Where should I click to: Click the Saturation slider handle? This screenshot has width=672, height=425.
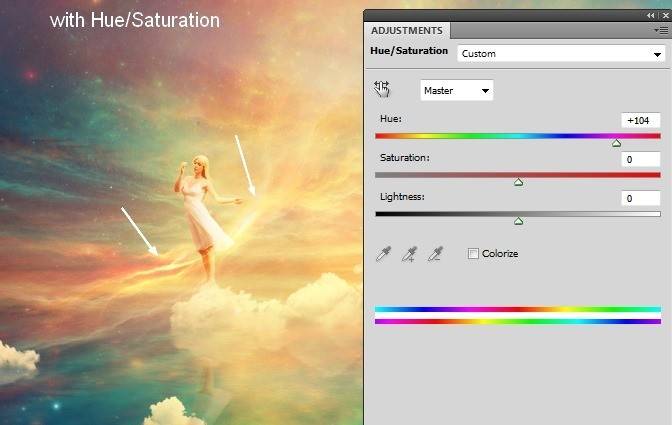(x=518, y=182)
